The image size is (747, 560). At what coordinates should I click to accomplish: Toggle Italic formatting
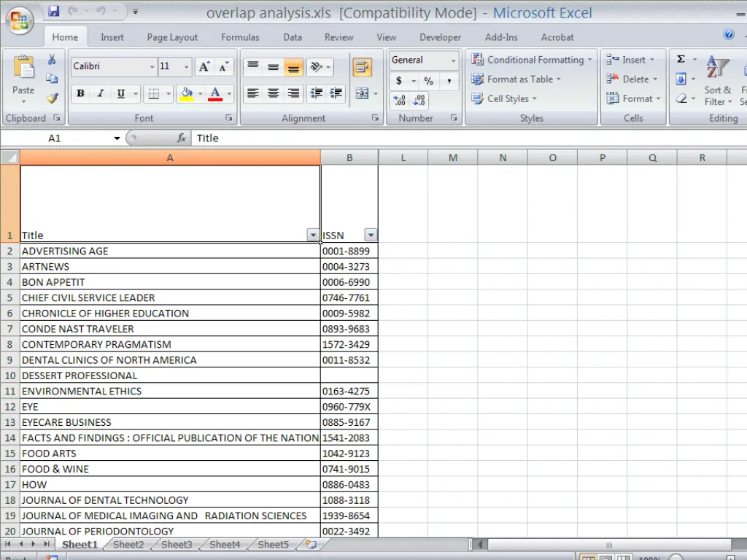[101, 93]
